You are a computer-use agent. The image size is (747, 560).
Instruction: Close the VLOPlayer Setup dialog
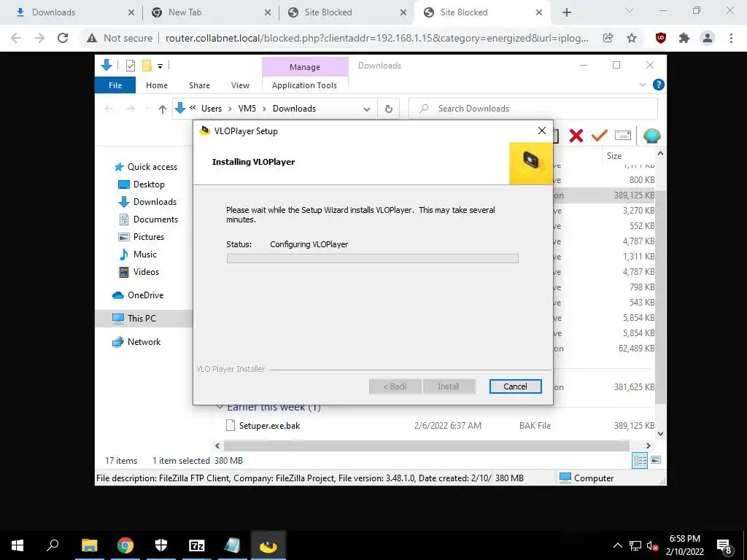click(x=542, y=131)
